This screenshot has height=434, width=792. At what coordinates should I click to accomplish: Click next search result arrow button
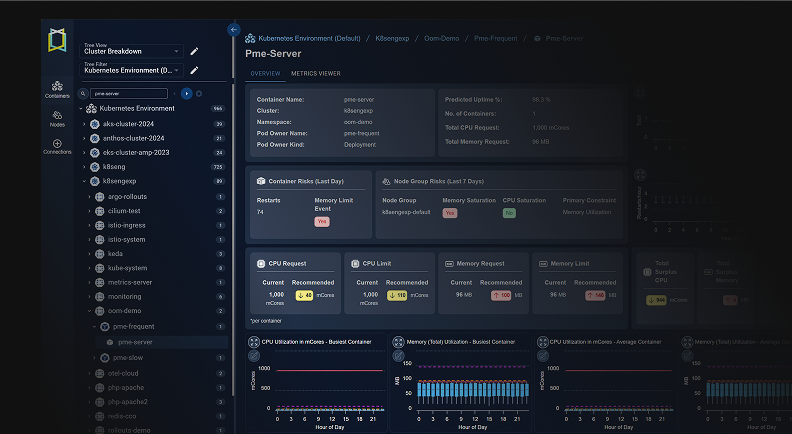[186, 93]
